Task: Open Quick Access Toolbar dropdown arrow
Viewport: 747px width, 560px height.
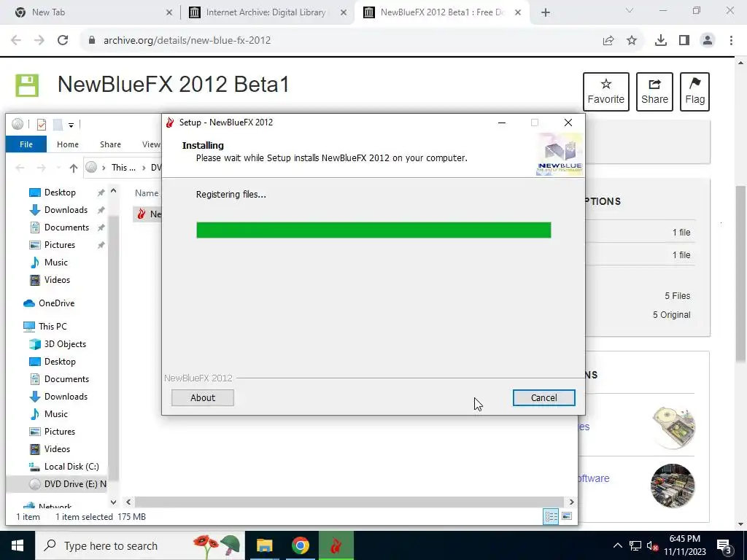Action: (71, 125)
